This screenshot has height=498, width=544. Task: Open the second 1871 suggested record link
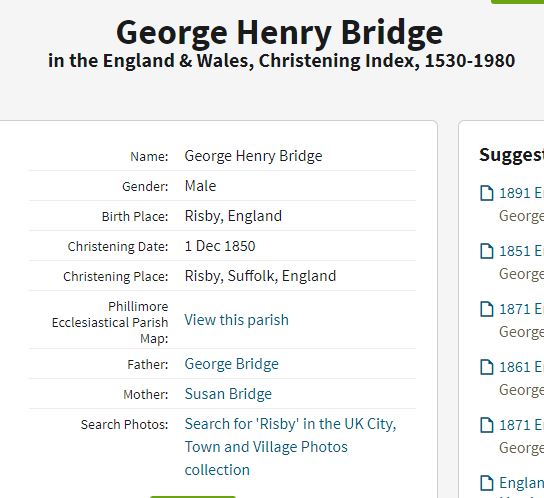pos(521,425)
